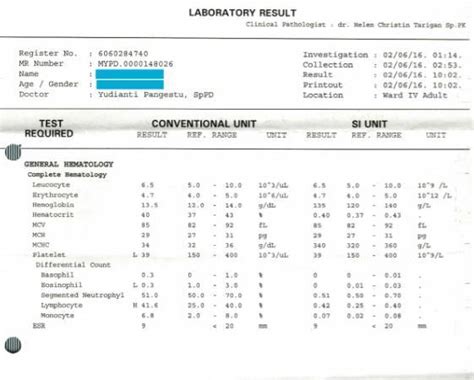Screen dimensions: 474x380
Task: Select the doctor name Yudianti Pangestu, SpPD
Action: 156,95
